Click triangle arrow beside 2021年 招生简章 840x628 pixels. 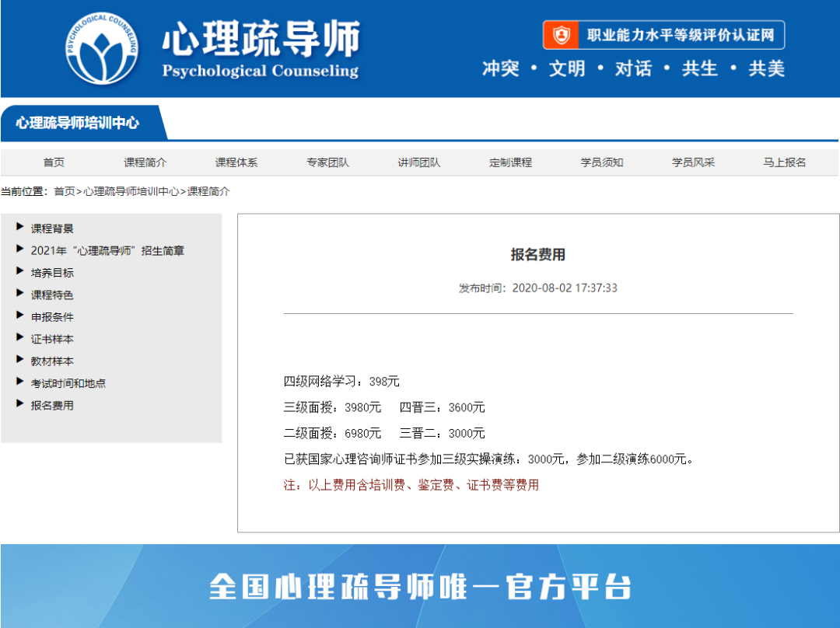(19, 249)
